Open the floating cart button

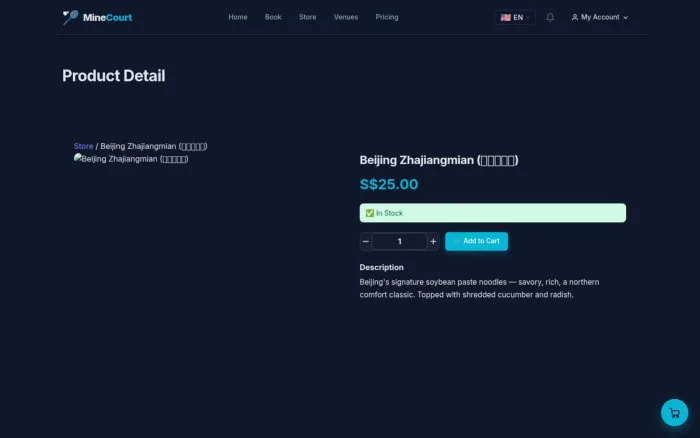point(674,413)
